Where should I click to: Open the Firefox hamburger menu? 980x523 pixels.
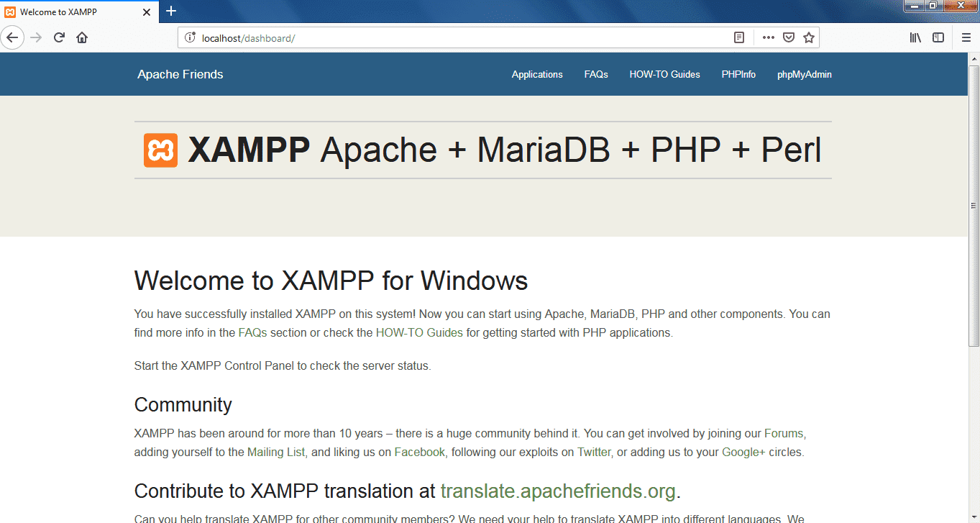pyautogui.click(x=966, y=37)
